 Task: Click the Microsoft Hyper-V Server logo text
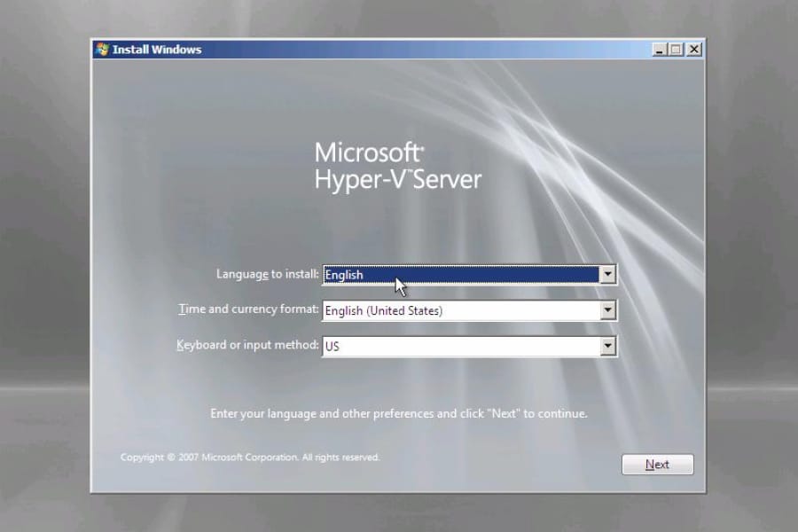click(397, 166)
